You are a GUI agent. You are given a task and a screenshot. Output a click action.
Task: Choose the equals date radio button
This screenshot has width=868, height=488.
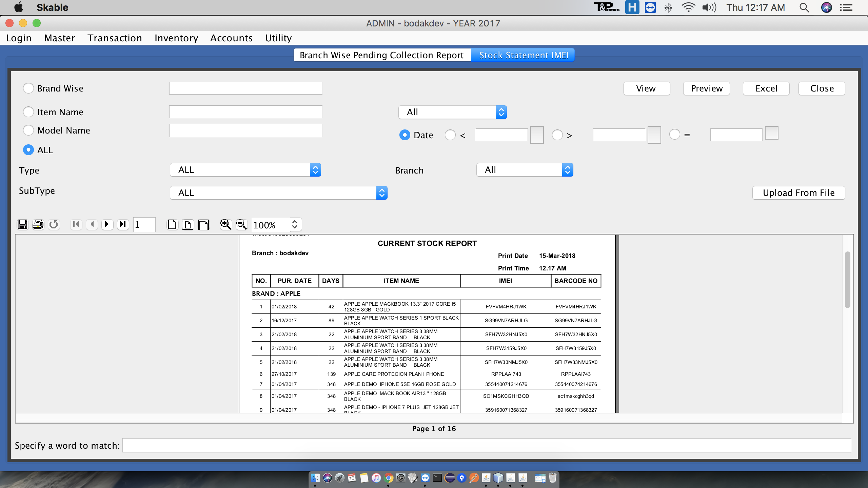(675, 134)
